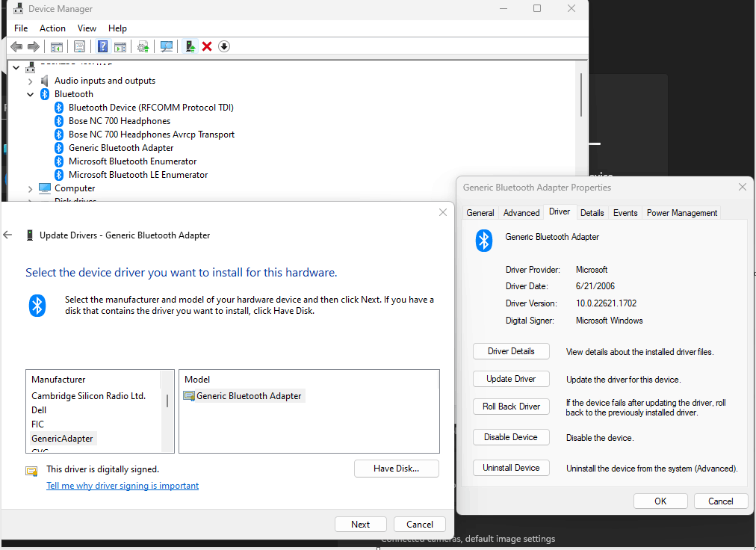Image resolution: width=756 pixels, height=550 pixels.
Task: Click Next in Update Drivers wizard
Action: [x=361, y=524]
